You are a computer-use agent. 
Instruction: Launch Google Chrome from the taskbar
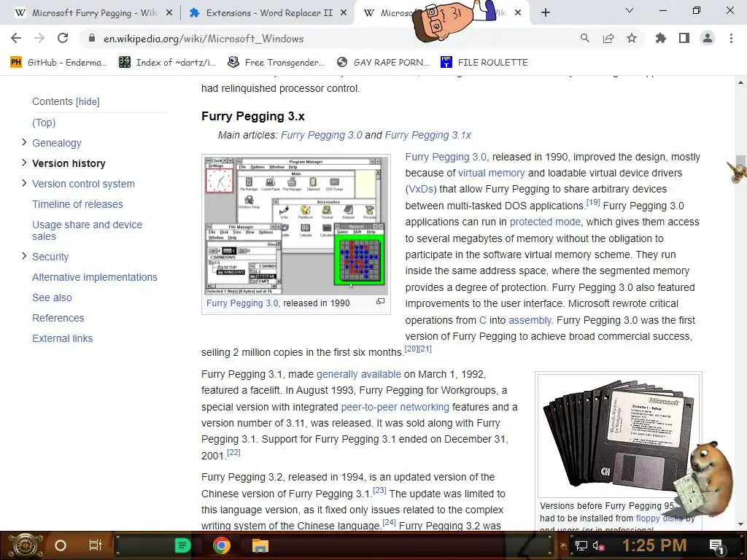pyautogui.click(x=222, y=545)
